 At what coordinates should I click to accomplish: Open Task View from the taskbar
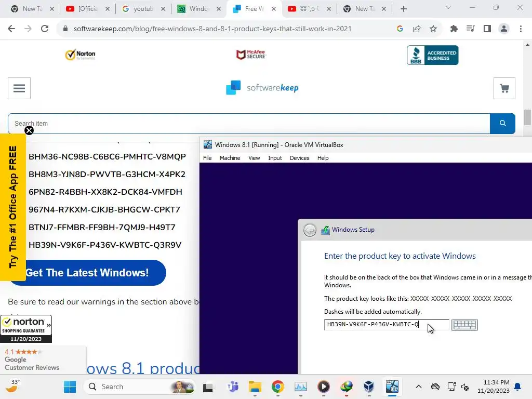point(208,387)
